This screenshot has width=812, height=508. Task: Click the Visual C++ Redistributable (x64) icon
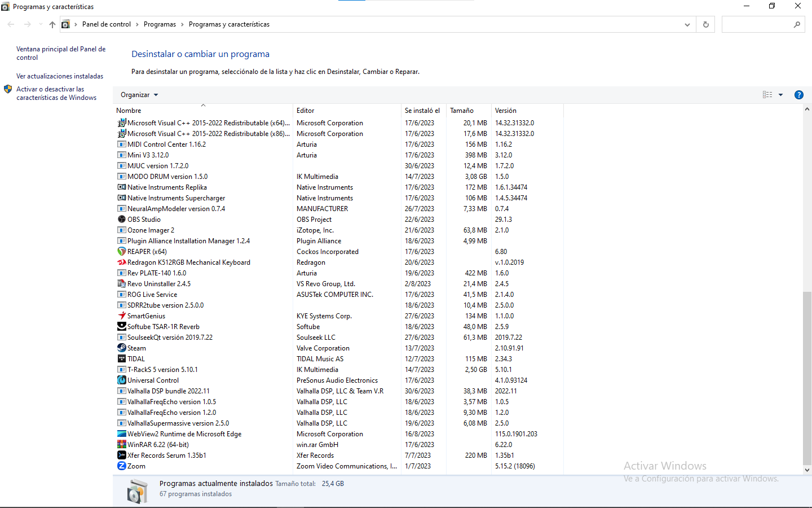121,123
